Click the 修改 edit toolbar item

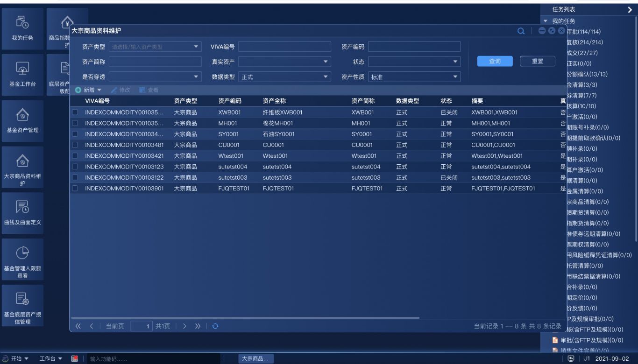(120, 90)
